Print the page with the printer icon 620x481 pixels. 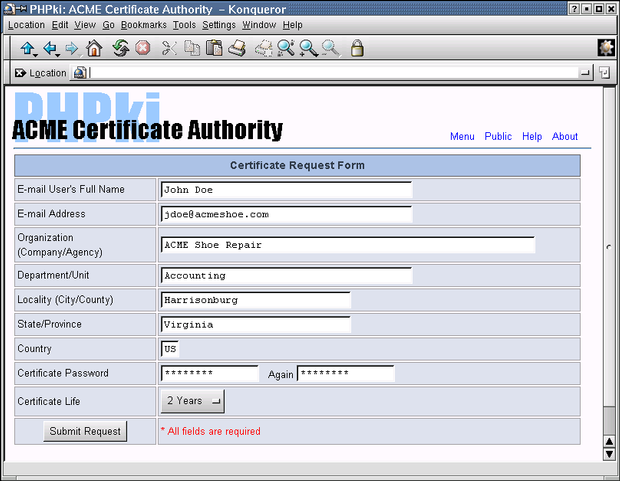pyautogui.click(x=237, y=48)
